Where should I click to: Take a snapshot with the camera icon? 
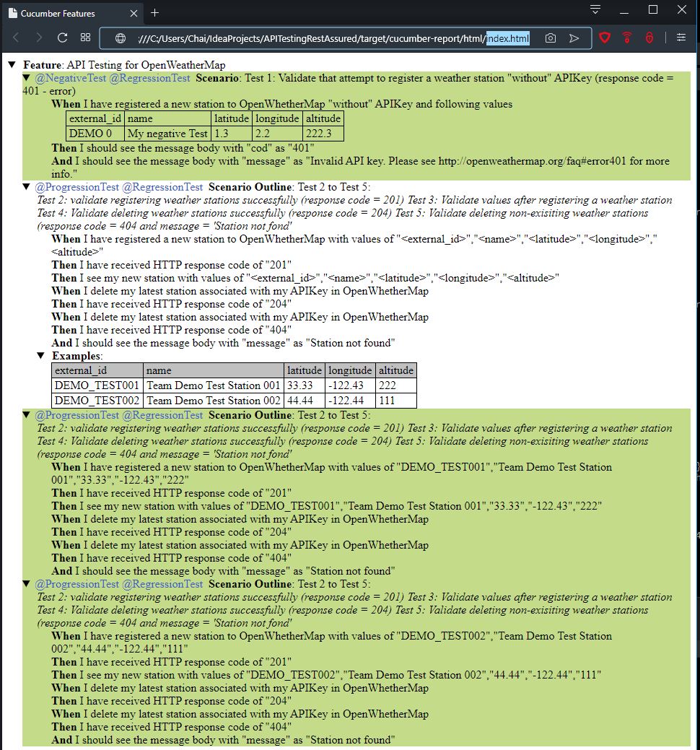tap(551, 38)
